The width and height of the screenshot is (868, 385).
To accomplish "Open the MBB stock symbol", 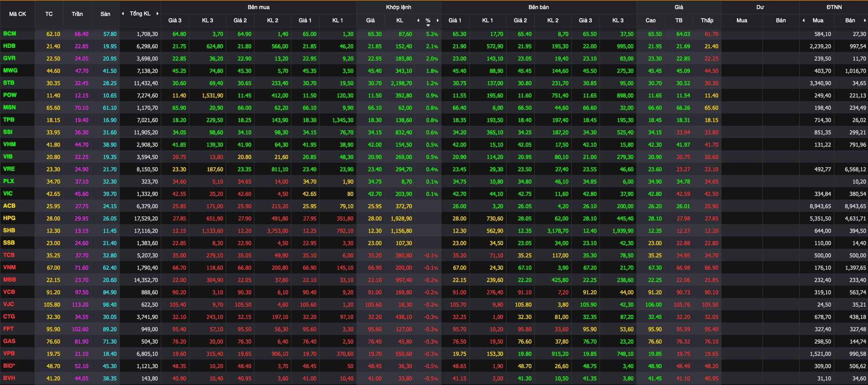I will 9,280.
